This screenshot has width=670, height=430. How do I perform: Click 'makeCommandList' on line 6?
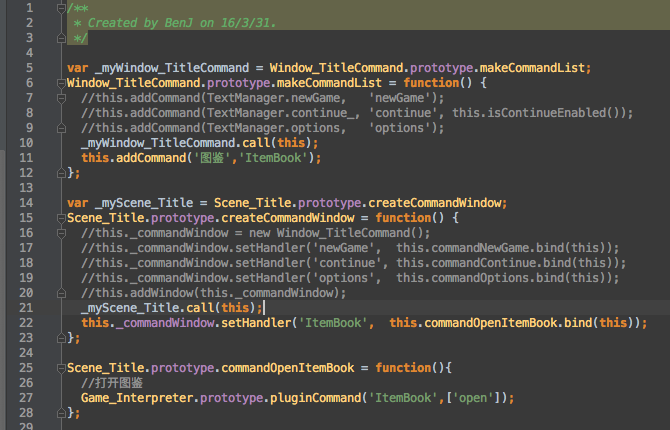[329, 83]
